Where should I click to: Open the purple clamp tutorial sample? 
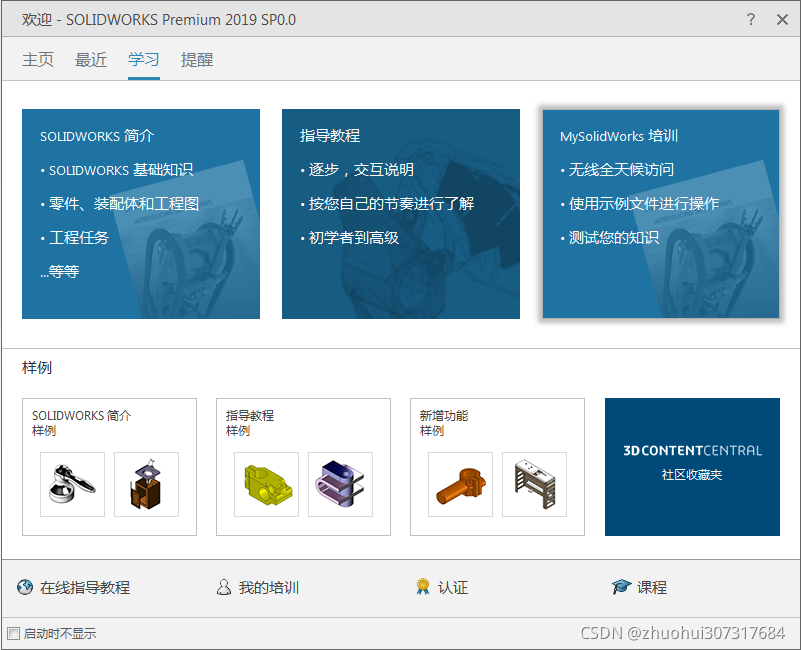(340, 484)
